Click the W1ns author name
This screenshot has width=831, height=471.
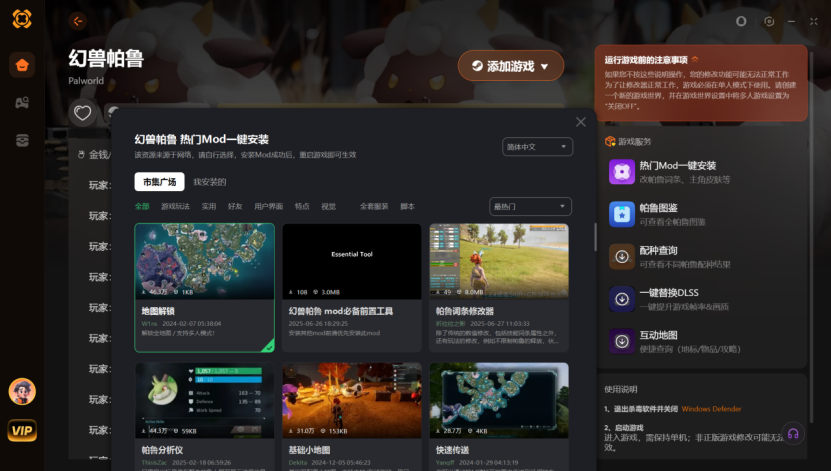[149, 323]
